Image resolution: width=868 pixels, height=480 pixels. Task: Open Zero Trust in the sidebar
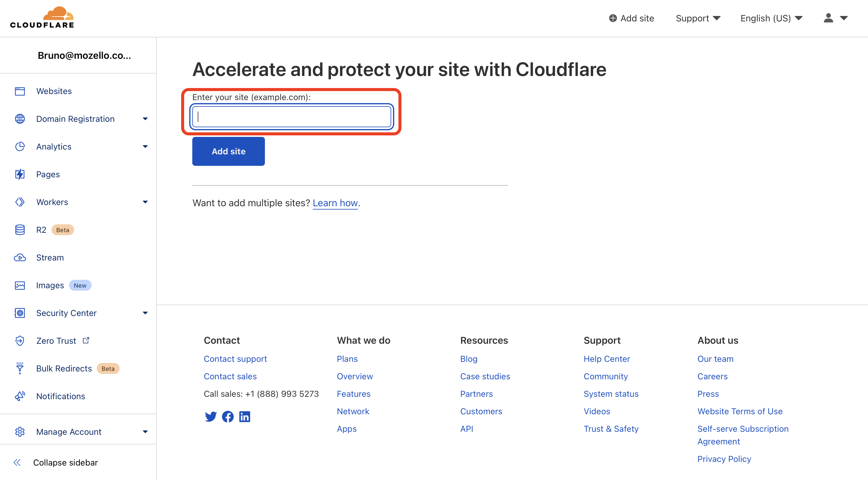56,341
